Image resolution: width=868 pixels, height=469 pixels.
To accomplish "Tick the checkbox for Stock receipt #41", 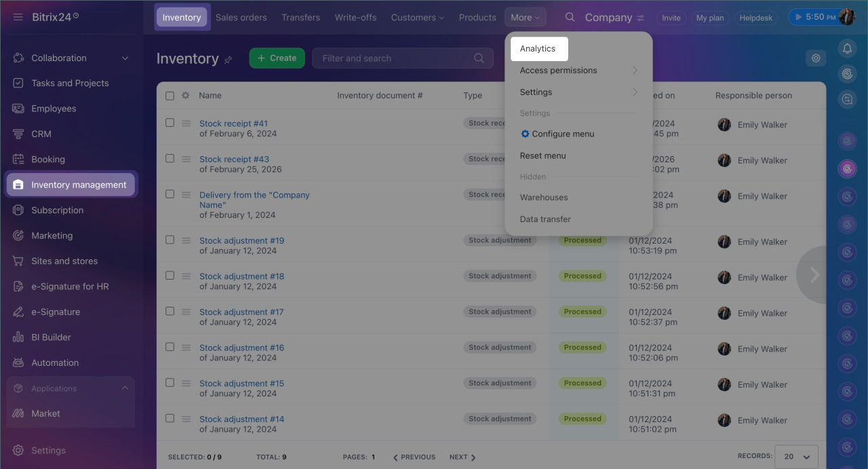I will (170, 123).
